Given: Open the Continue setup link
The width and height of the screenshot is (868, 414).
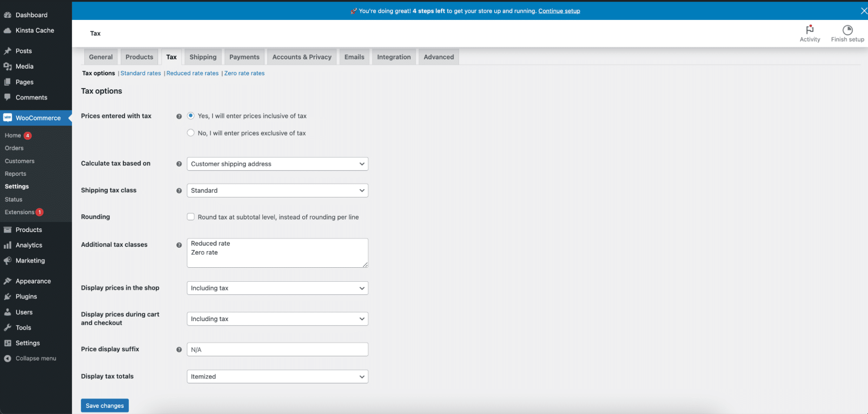Looking at the screenshot, I should (559, 11).
